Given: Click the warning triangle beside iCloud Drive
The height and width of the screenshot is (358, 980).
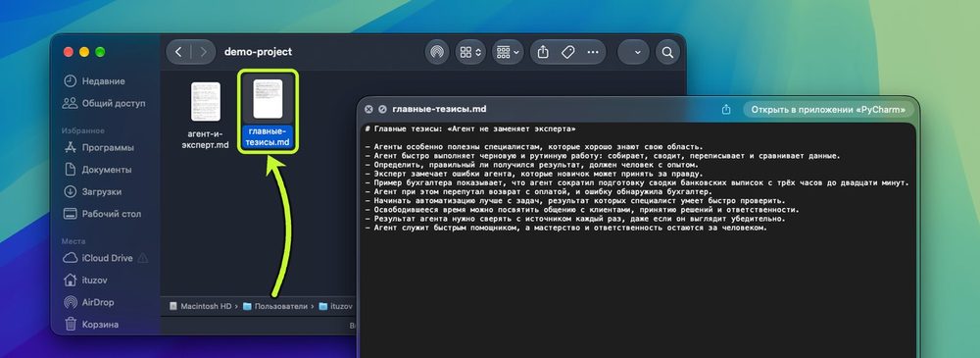Looking at the screenshot, I should tap(143, 258).
